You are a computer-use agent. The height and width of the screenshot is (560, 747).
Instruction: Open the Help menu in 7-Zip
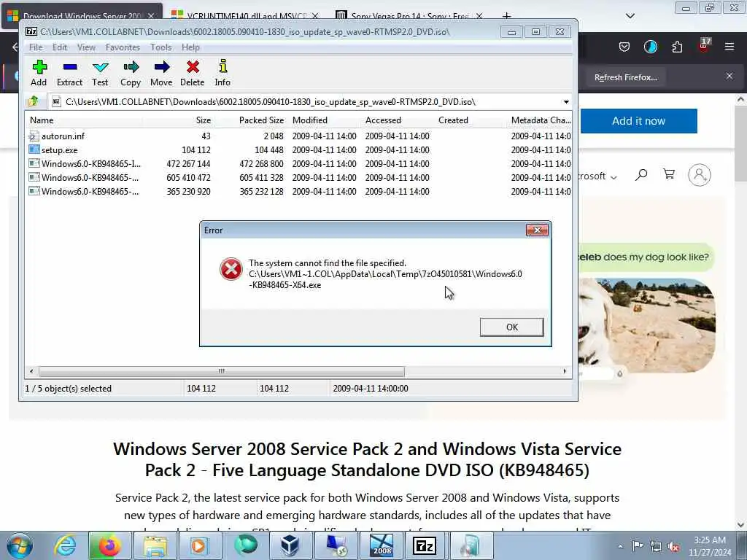pos(190,47)
